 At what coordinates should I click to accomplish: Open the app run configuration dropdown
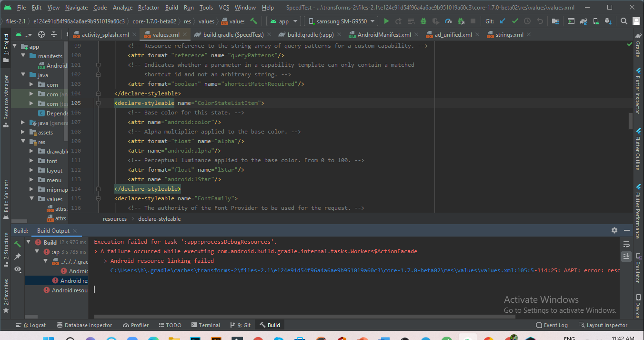click(283, 21)
